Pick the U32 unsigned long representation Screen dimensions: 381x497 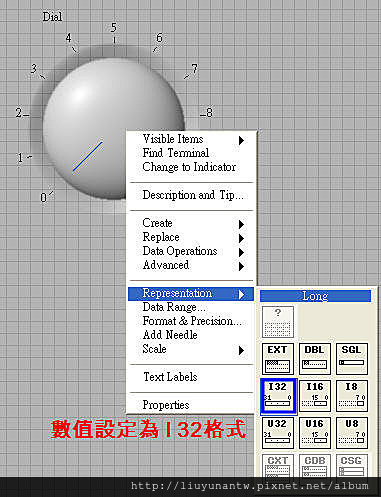278,433
